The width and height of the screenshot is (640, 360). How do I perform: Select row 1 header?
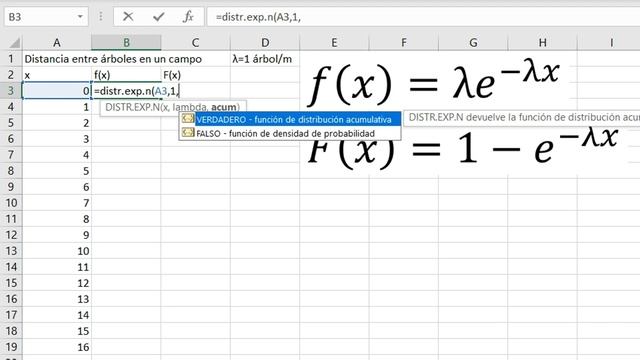pyautogui.click(x=11, y=59)
